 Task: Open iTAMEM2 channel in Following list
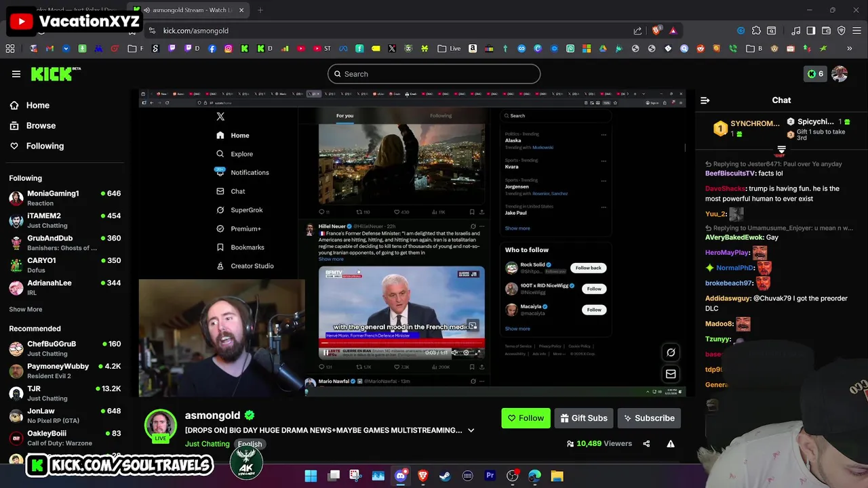pos(64,220)
